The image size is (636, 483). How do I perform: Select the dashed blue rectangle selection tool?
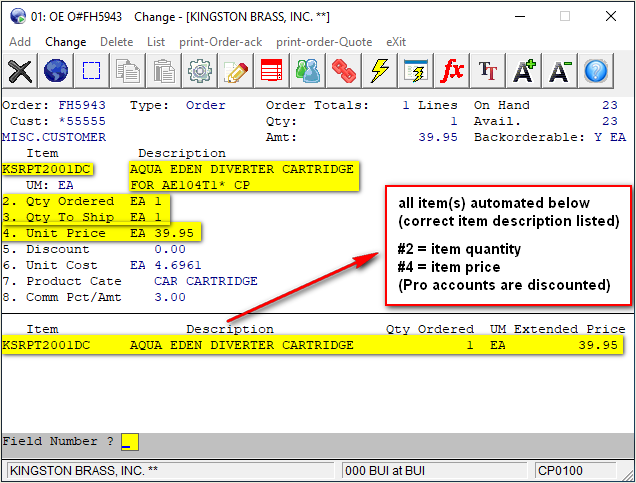[x=91, y=71]
